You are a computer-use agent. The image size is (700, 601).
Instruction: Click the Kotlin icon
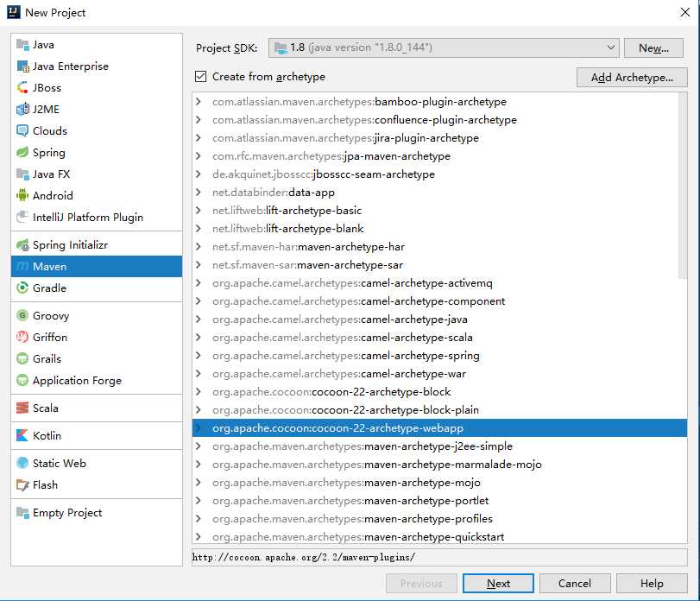[22, 435]
